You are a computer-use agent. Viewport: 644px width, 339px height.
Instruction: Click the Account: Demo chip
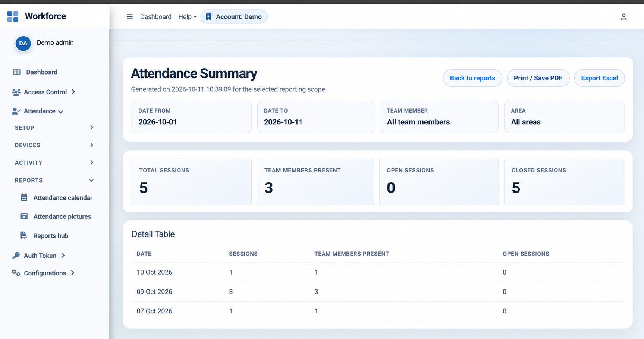(234, 17)
